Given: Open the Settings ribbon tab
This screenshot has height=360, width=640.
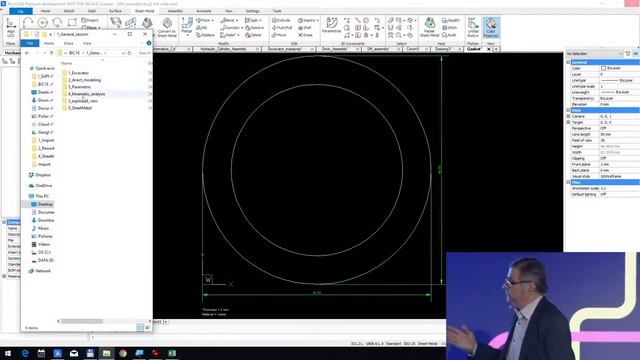Looking at the screenshot, I should pos(252,11).
